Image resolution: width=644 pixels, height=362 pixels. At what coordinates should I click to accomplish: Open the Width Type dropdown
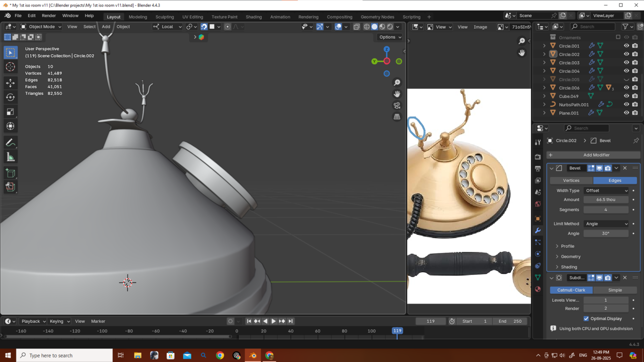coord(606,191)
